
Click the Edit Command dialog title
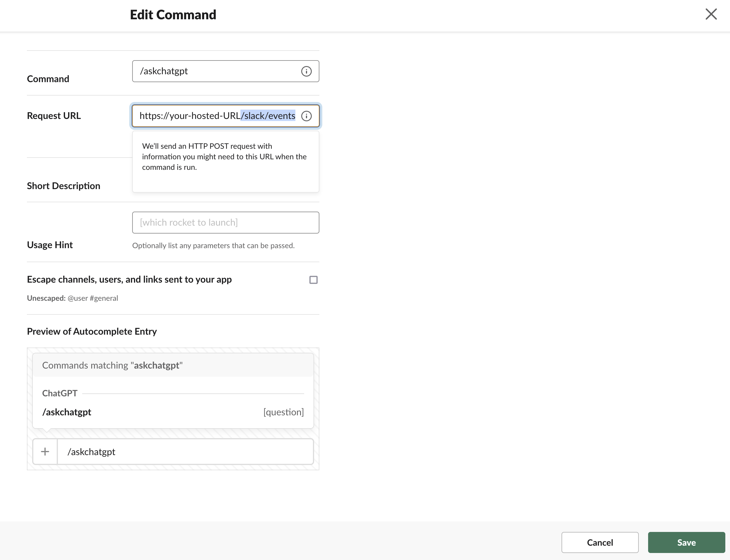[173, 15]
